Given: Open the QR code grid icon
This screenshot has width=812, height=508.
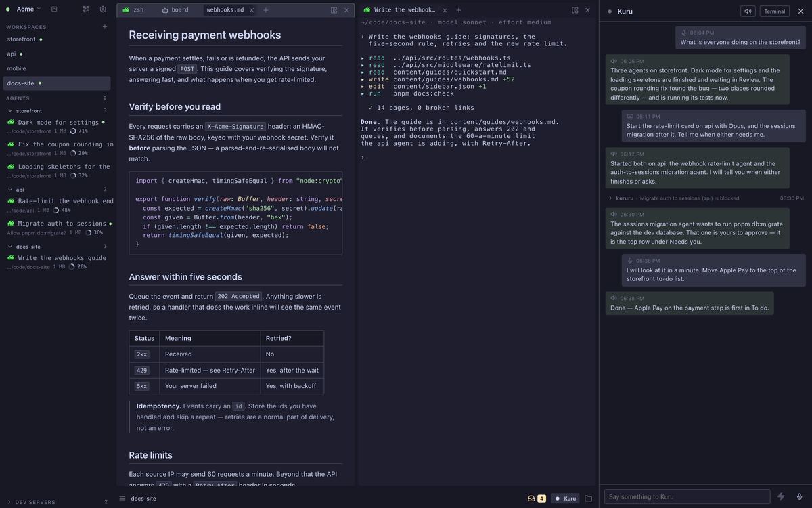Looking at the screenshot, I should 86,9.
